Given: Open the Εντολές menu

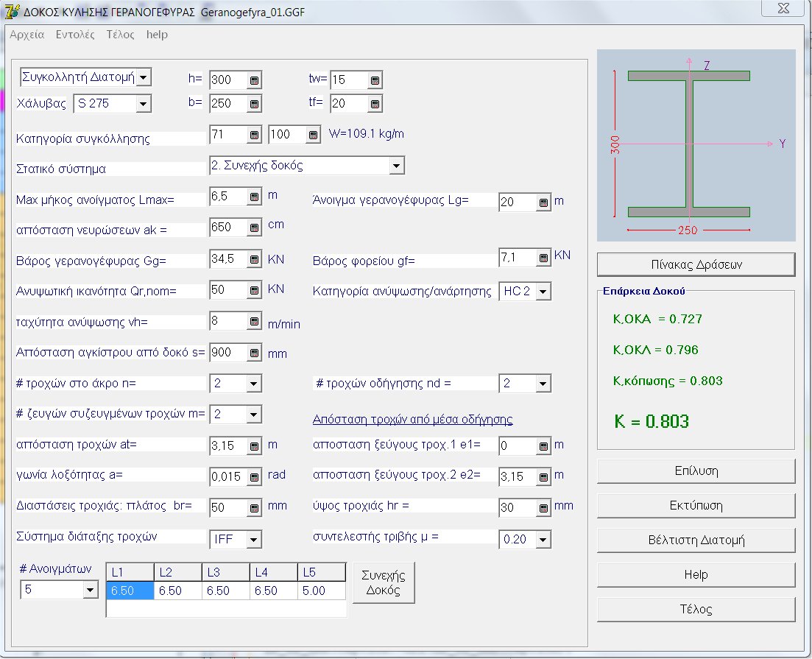Looking at the screenshot, I should (x=75, y=35).
